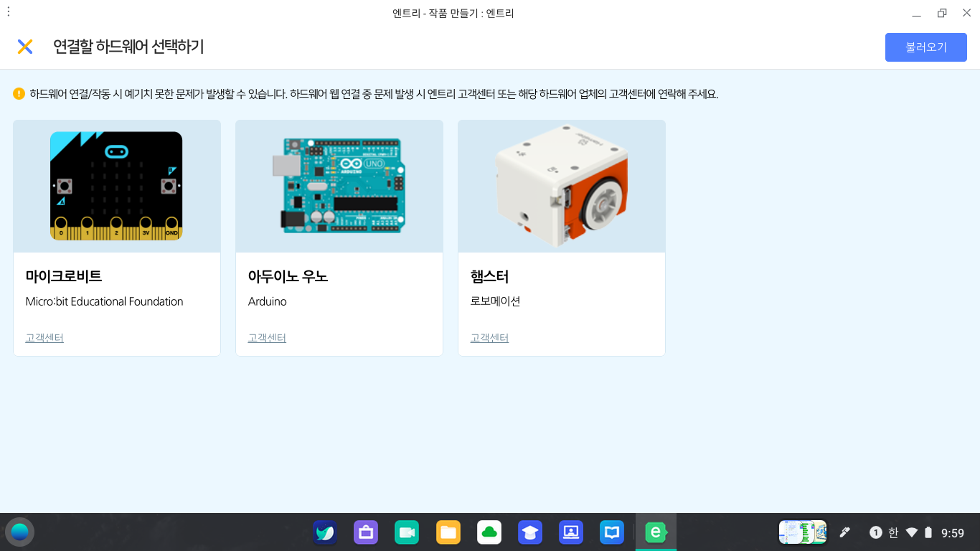Viewport: 980px width, 551px height.
Task: Open the green cloud app in the taskbar
Action: [489, 532]
